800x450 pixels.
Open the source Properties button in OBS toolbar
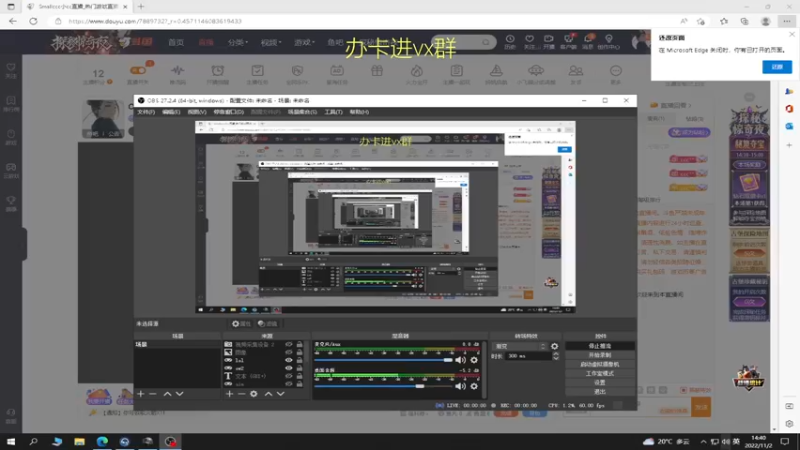coord(241,323)
